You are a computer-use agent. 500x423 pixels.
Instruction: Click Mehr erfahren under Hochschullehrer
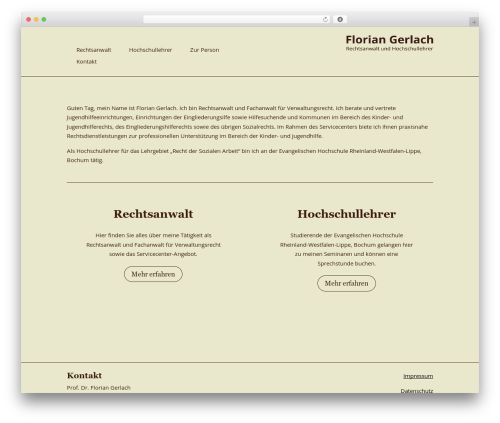[346, 283]
